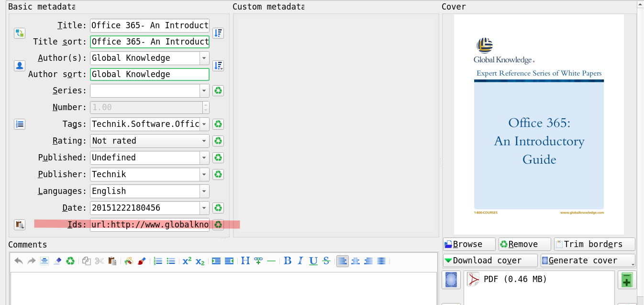Toggle bold formatting
The height and width of the screenshot is (305, 644).
pos(288,261)
